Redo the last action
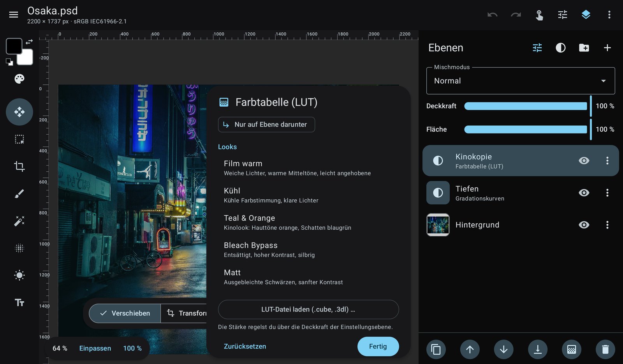 point(516,15)
